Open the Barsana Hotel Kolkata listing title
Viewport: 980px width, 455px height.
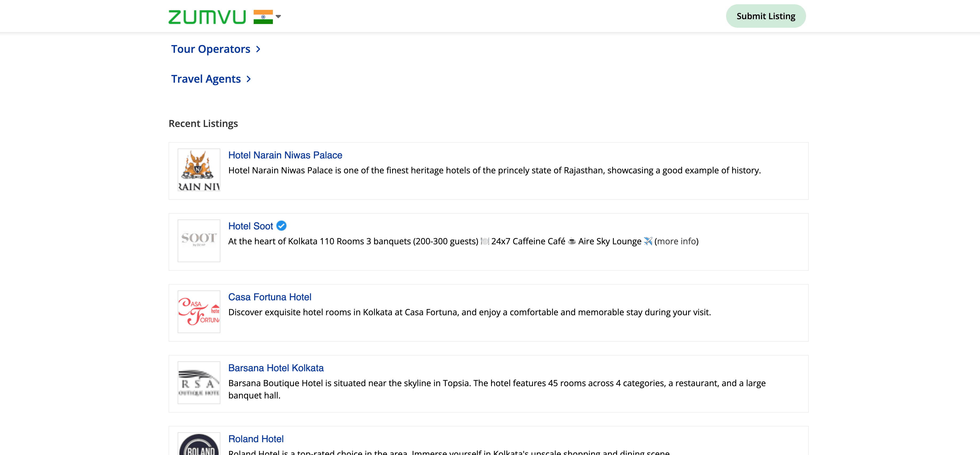coord(276,368)
